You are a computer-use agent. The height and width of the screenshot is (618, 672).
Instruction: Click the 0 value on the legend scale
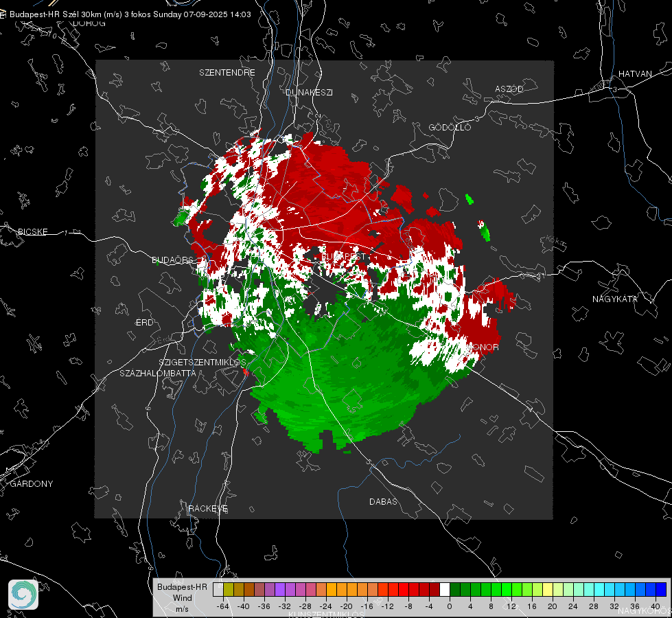point(449,606)
